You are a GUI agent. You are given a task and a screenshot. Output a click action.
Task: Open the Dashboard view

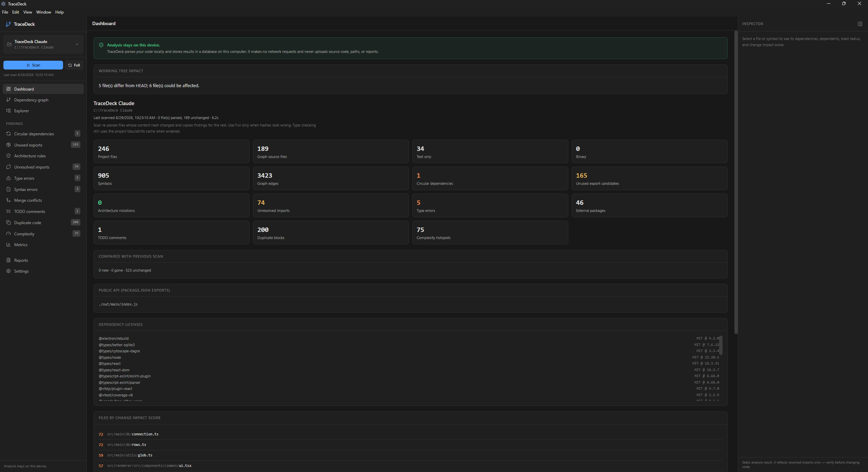pyautogui.click(x=43, y=89)
